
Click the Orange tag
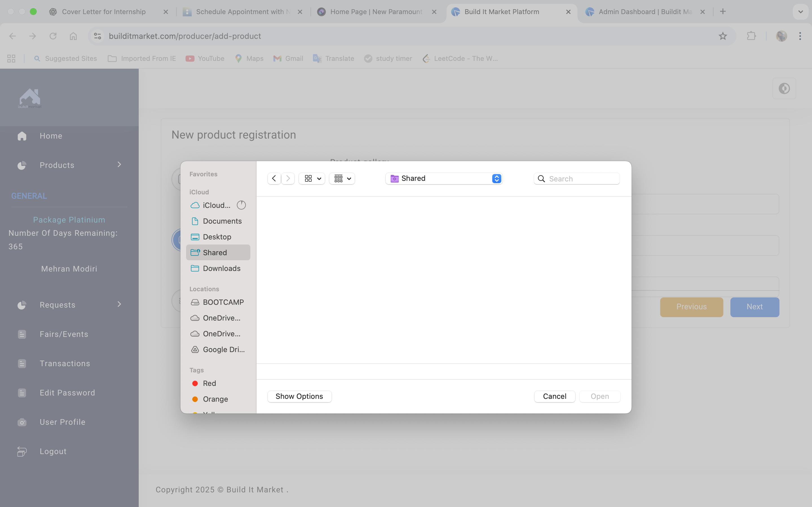pyautogui.click(x=215, y=399)
